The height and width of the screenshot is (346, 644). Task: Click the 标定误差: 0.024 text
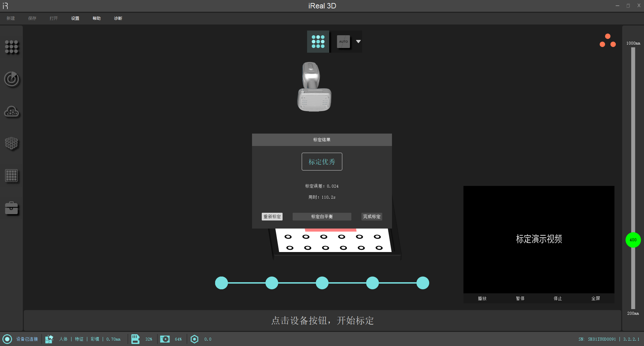coord(322,186)
